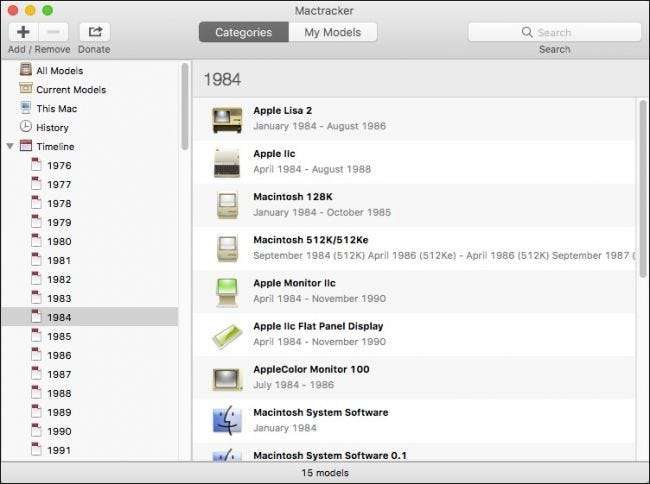Image resolution: width=650 pixels, height=484 pixels.
Task: Click the Donate share icon
Action: point(94,32)
